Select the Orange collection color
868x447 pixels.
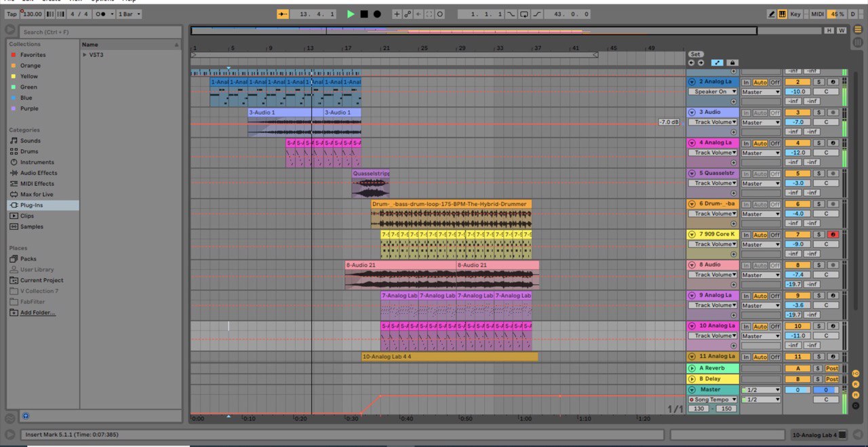click(x=31, y=66)
